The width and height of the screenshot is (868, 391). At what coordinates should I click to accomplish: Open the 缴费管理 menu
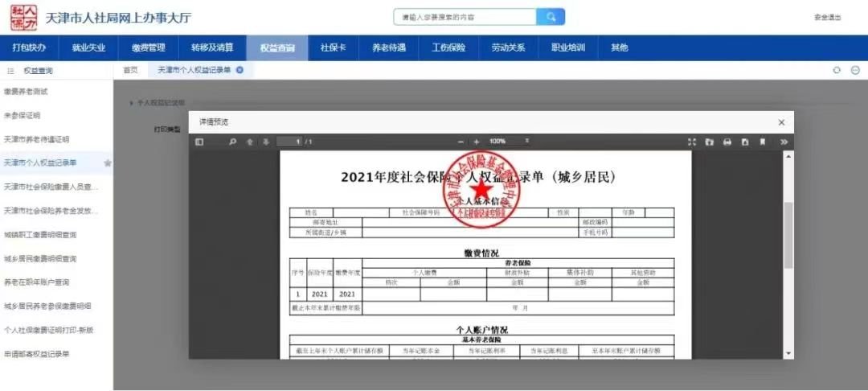coord(149,47)
